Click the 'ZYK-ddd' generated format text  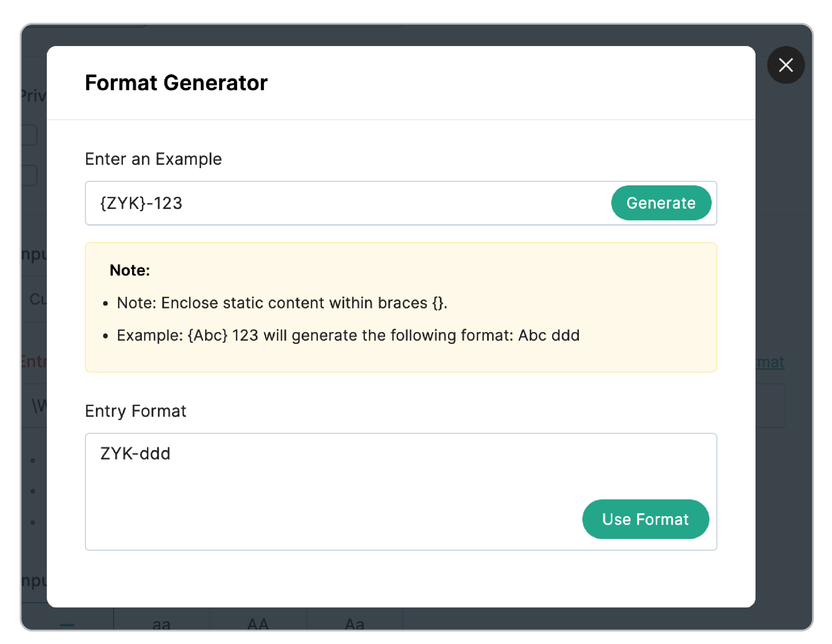[135, 453]
